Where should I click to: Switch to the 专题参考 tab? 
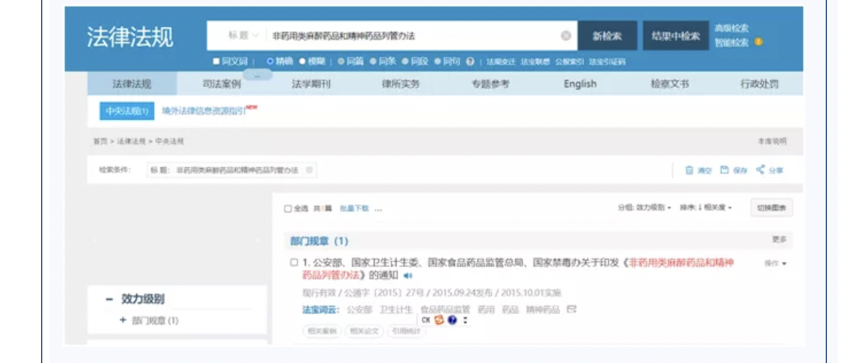(491, 84)
